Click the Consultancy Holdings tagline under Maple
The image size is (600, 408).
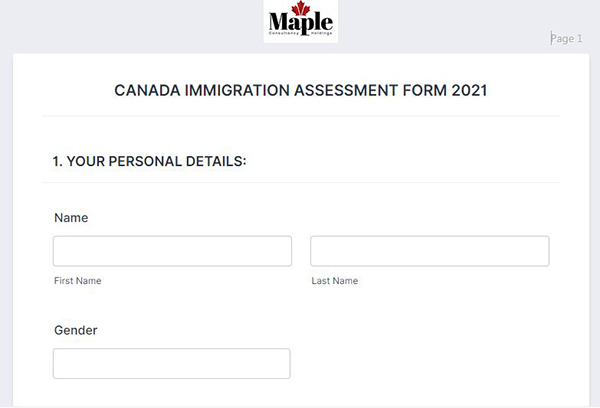point(301,35)
